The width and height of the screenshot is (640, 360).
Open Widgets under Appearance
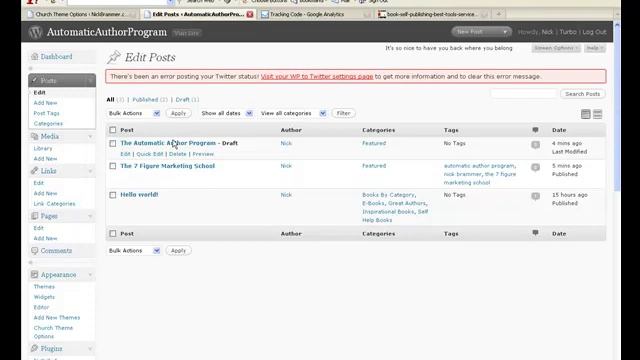[44, 297]
